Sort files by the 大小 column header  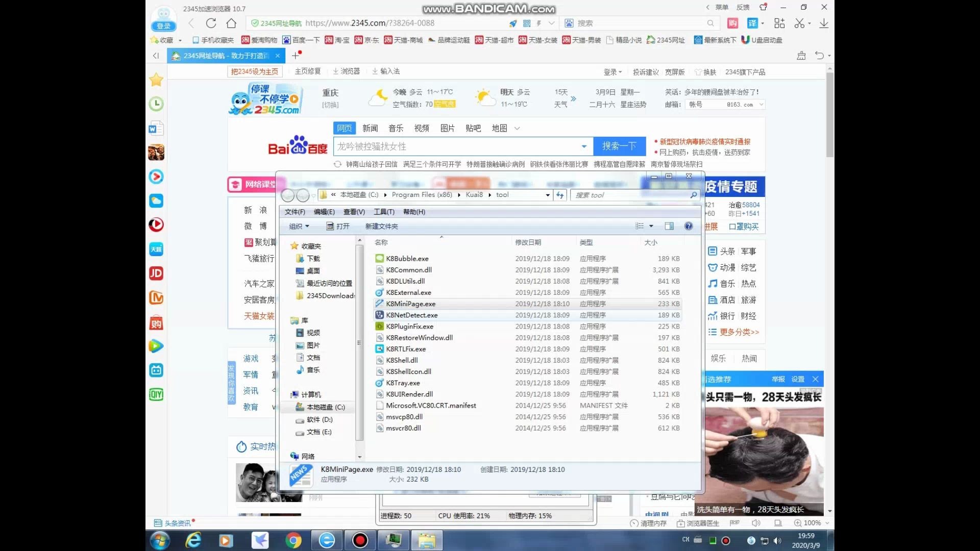pos(651,242)
